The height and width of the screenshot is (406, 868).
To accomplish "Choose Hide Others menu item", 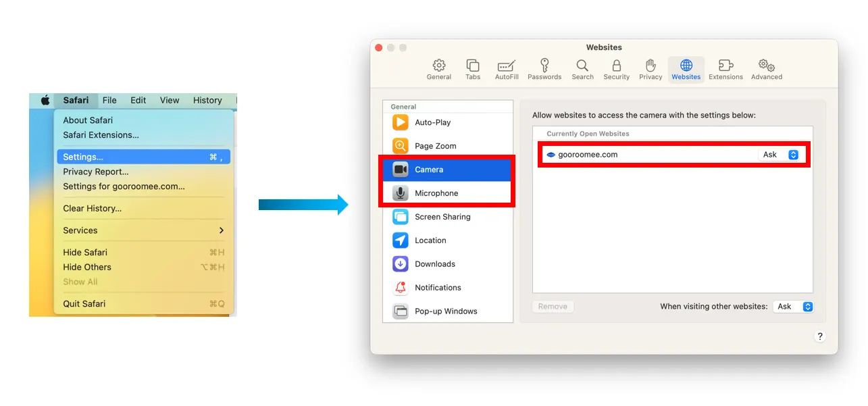I will (144, 267).
